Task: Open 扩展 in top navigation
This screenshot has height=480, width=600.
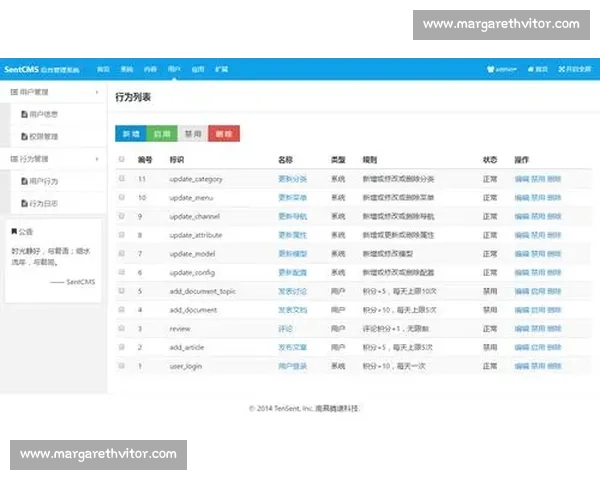Action: pos(222,69)
